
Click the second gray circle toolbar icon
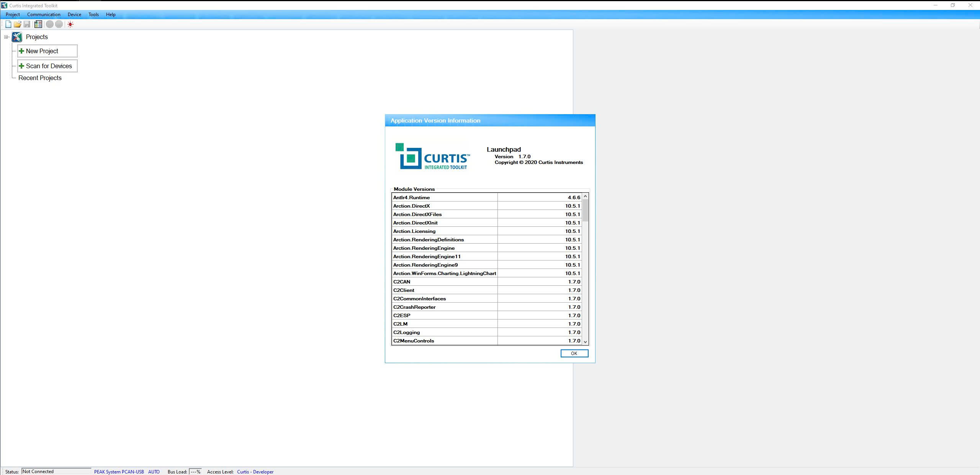coord(59,24)
